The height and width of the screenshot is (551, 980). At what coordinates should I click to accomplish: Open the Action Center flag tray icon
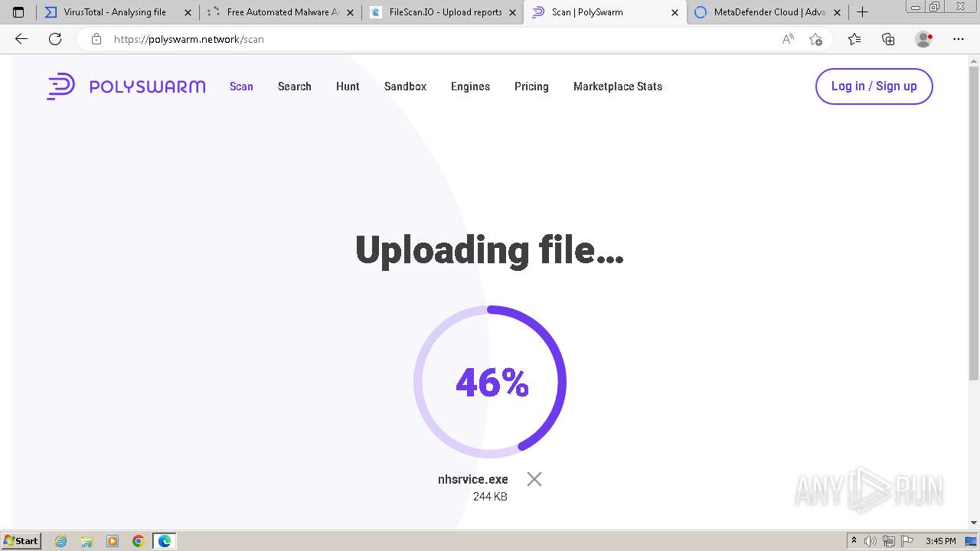[x=906, y=541]
